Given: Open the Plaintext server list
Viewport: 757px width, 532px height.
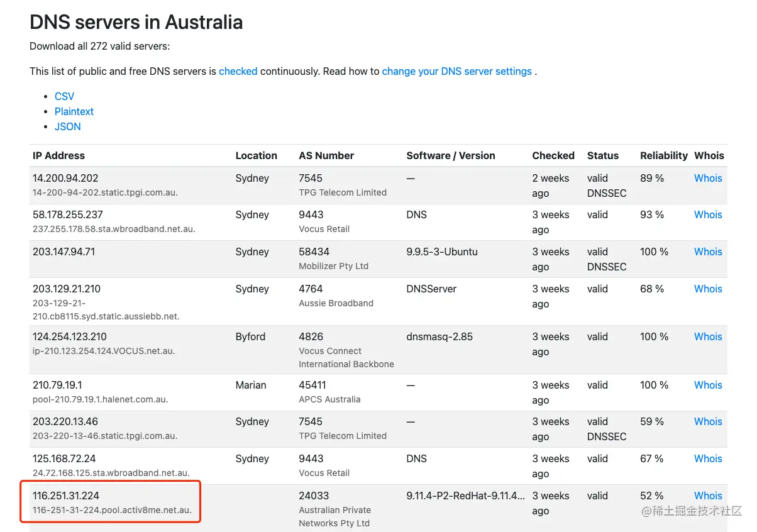Looking at the screenshot, I should pos(74,111).
